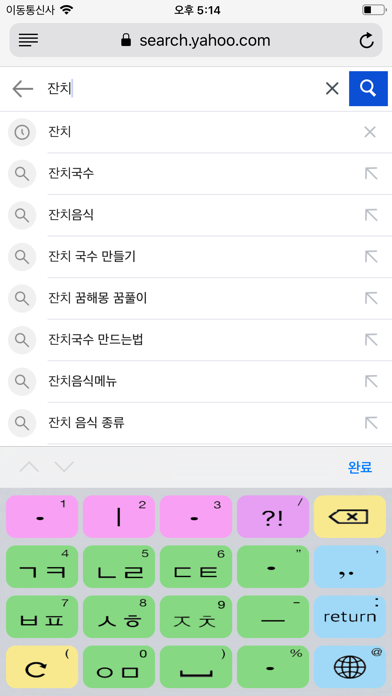The height and width of the screenshot is (696, 392).
Task: Switch keyboards with the globe key
Action: (x=350, y=667)
